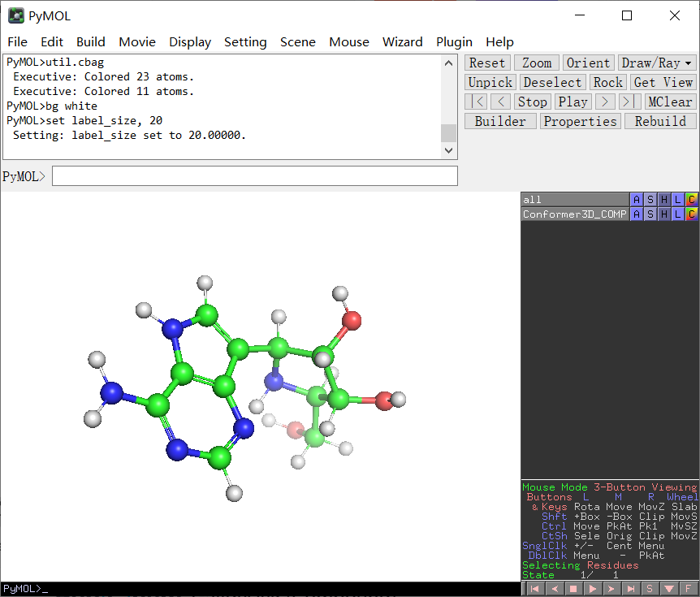
Task: Open Show menu for Conformer3D_COMP object
Action: [x=650, y=214]
